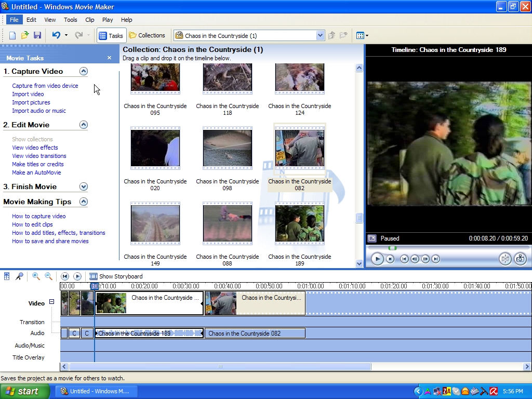Toggle the Tasks pane button
This screenshot has width=532, height=399.
111,35
